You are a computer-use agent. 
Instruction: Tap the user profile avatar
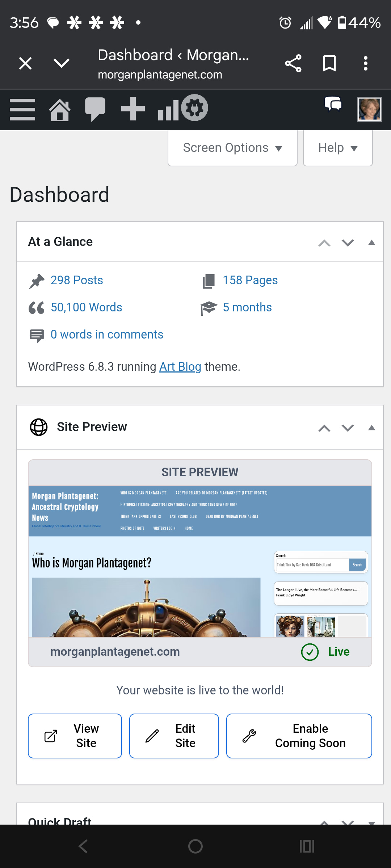pos(369,109)
